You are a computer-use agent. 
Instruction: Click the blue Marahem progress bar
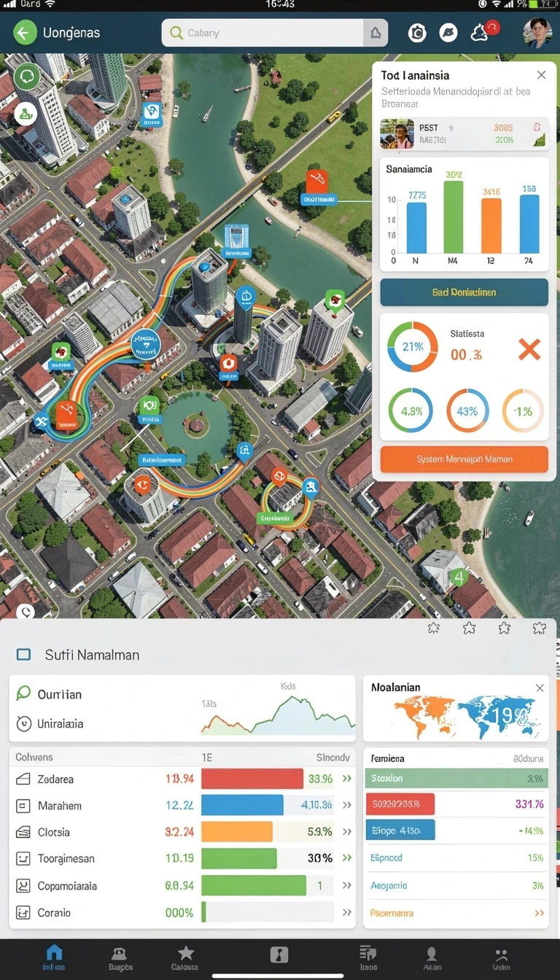click(x=242, y=805)
